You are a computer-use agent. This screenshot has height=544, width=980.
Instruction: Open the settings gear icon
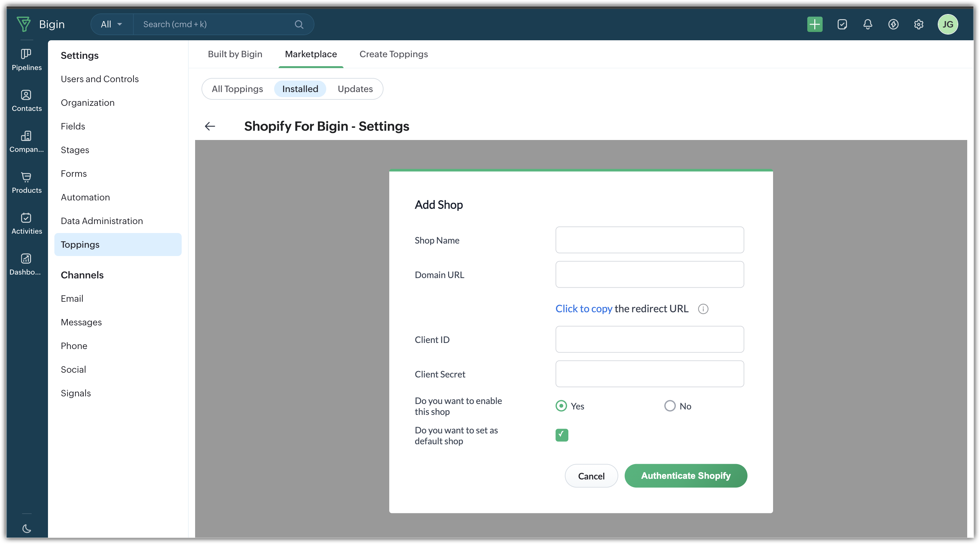tap(918, 24)
